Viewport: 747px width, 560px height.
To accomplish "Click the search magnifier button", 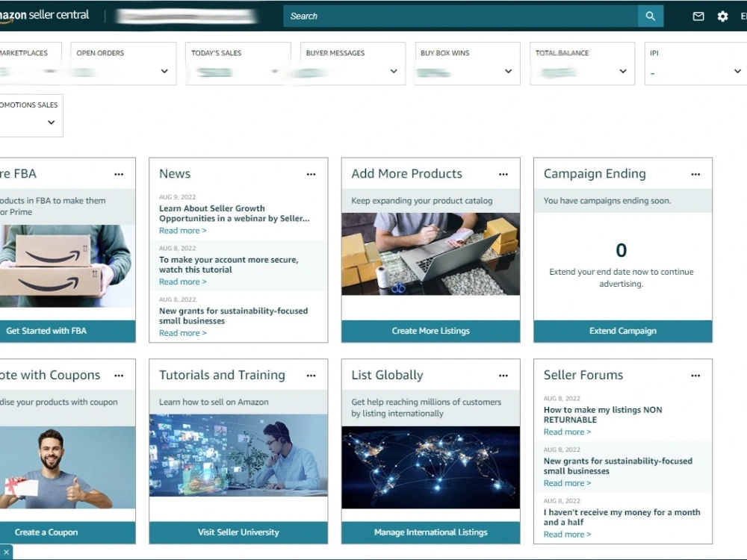I will (x=651, y=16).
